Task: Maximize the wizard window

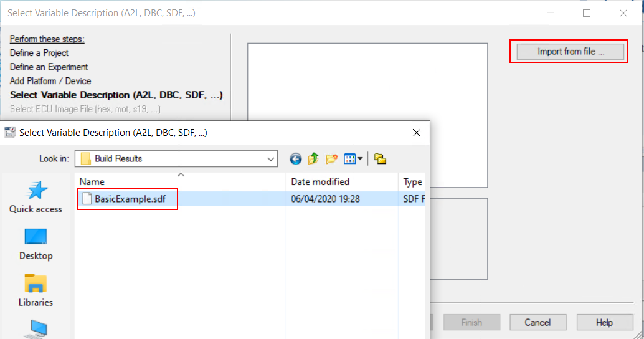Action: click(587, 13)
